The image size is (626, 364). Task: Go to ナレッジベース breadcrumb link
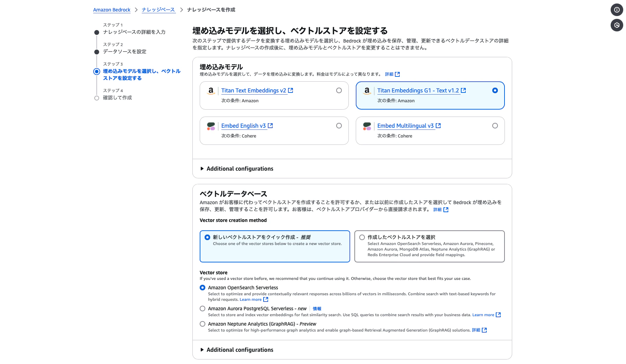[x=158, y=10]
